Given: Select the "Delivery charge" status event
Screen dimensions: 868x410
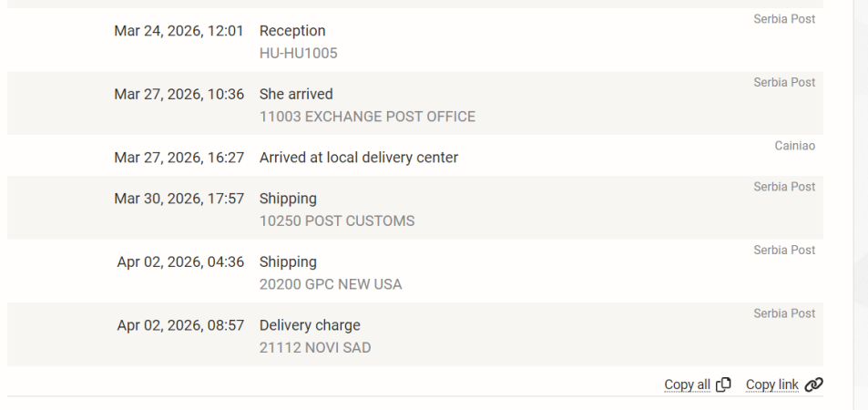Looking at the screenshot, I should (310, 325).
